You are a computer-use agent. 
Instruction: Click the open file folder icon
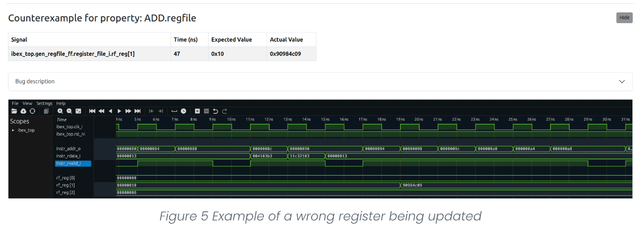click(x=15, y=111)
